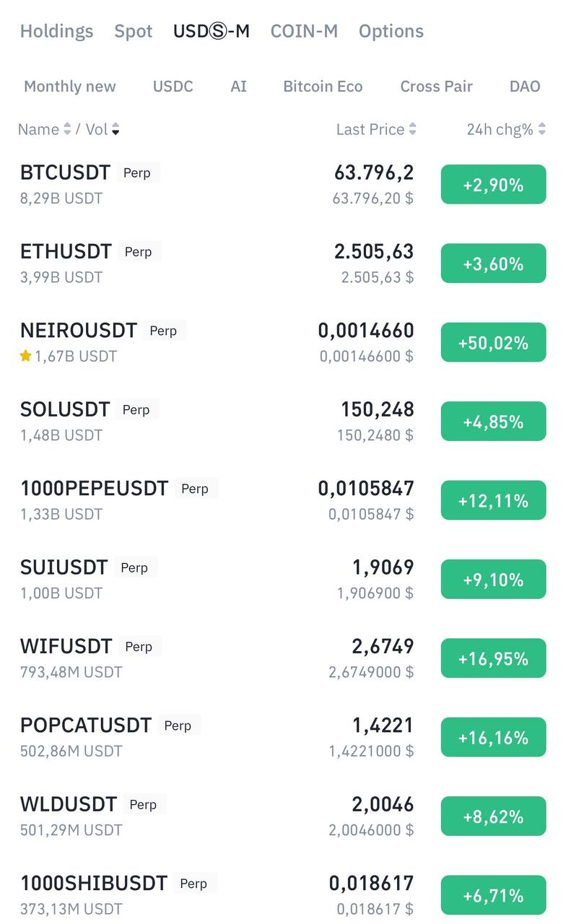
Task: Click the gold star beside NEIROUSDT volume
Action: tap(26, 356)
